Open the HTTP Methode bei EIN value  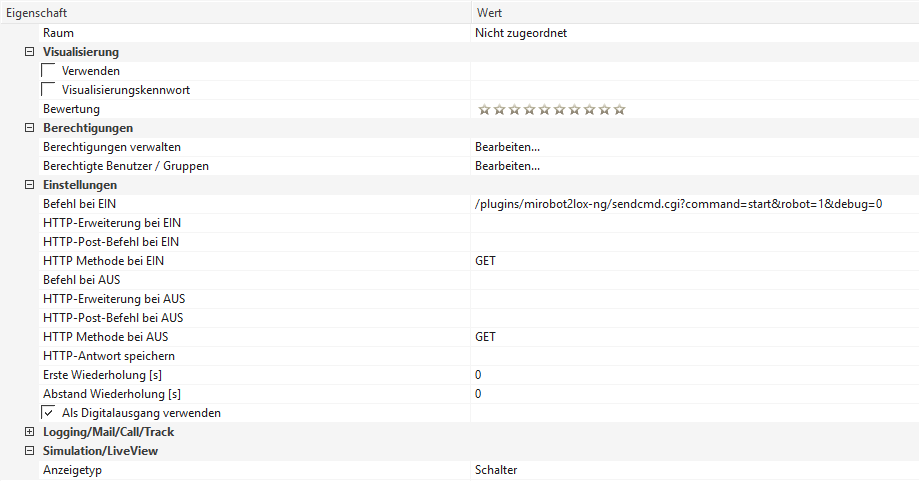[485, 261]
